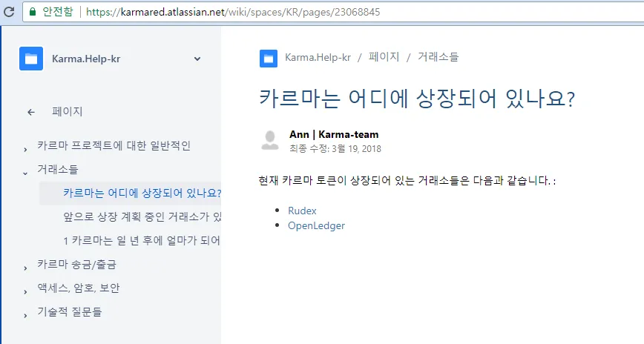Open author profile Ann | Karma-team
Image resolution: width=644 pixels, height=344 pixels.
pos(334,134)
